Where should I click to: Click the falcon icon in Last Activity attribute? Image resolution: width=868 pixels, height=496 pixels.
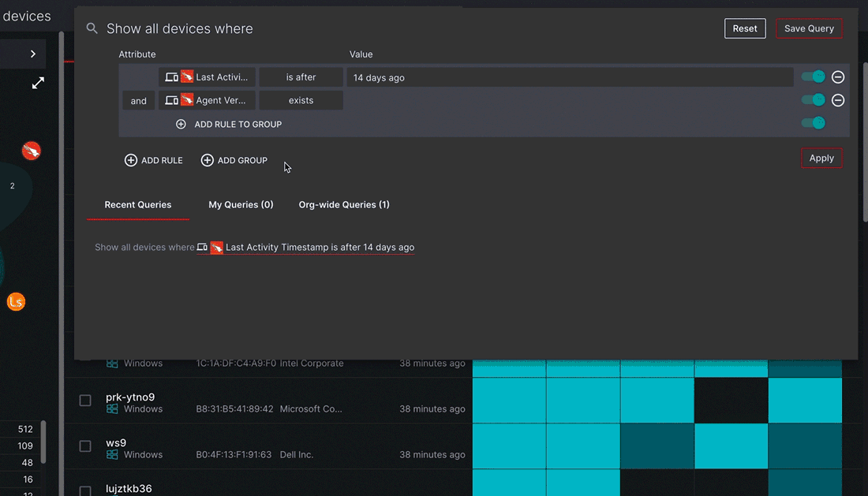pos(187,76)
